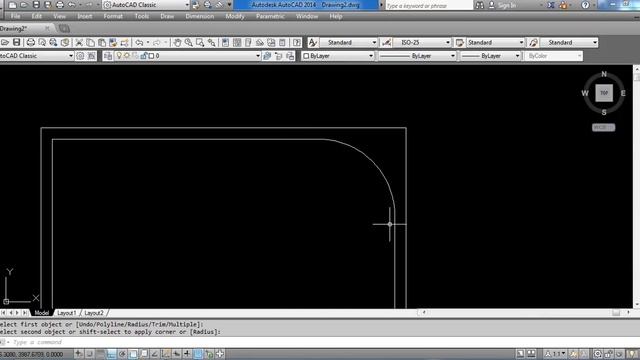Click the Workspace Settings gear icon
Image resolution: width=640 pixels, height=360 pixels.
coord(80,56)
